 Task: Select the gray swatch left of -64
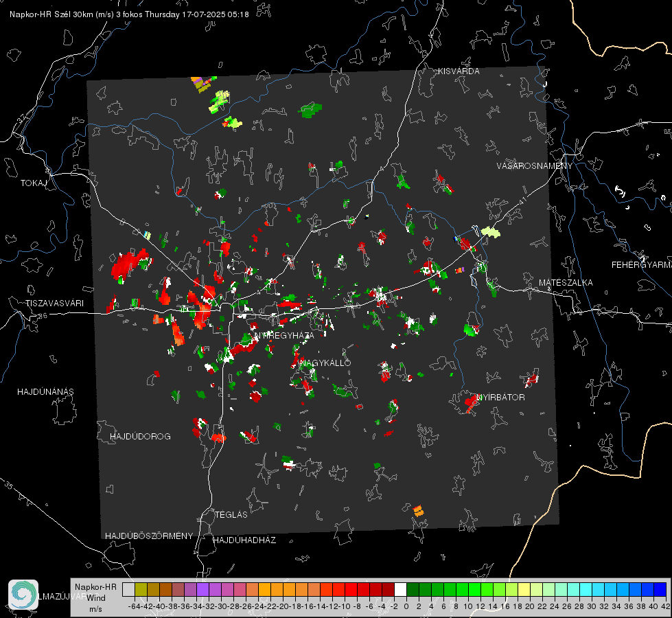click(x=128, y=589)
